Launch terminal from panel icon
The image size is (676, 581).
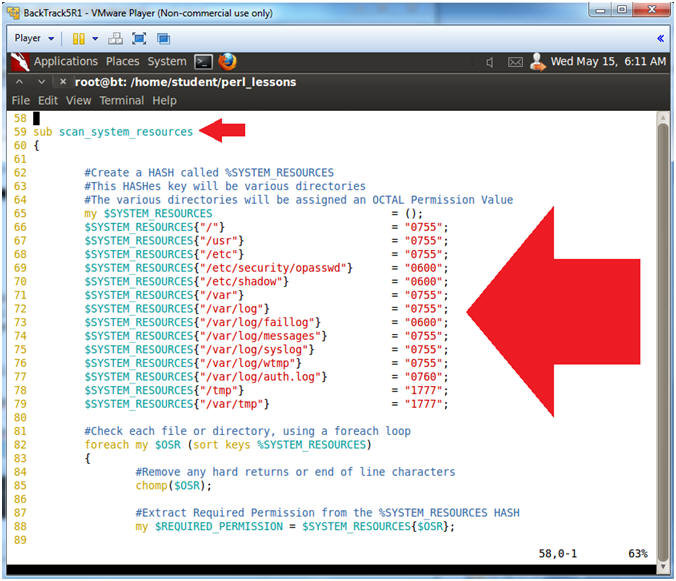[x=203, y=62]
